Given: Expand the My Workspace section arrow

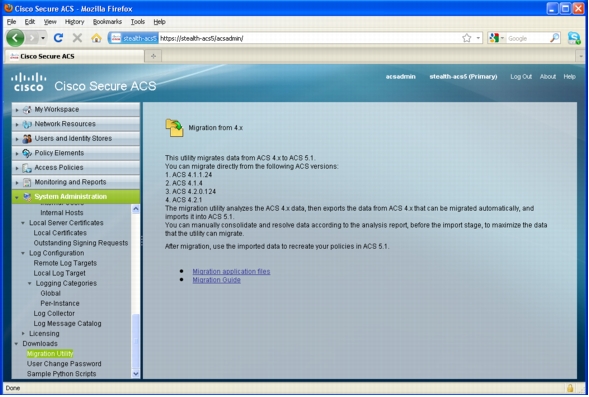Looking at the screenshot, I should point(17,110).
